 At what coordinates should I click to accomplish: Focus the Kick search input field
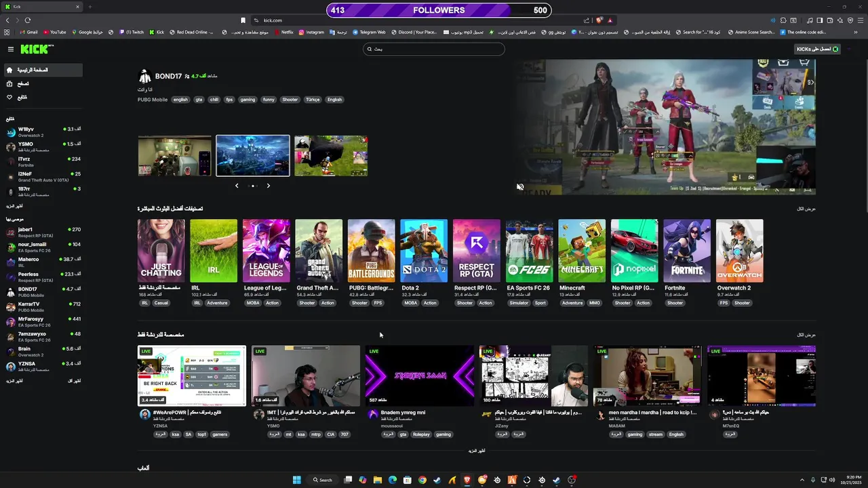(434, 49)
